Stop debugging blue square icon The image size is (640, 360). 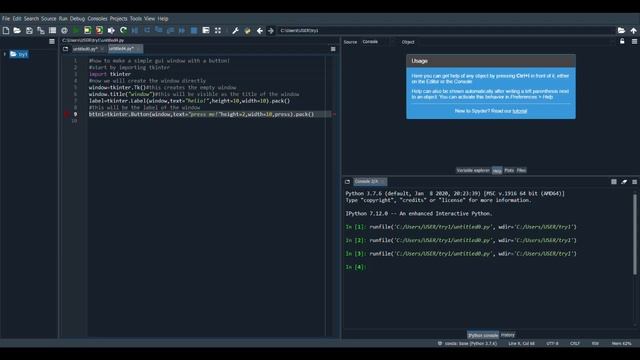[x=194, y=31]
